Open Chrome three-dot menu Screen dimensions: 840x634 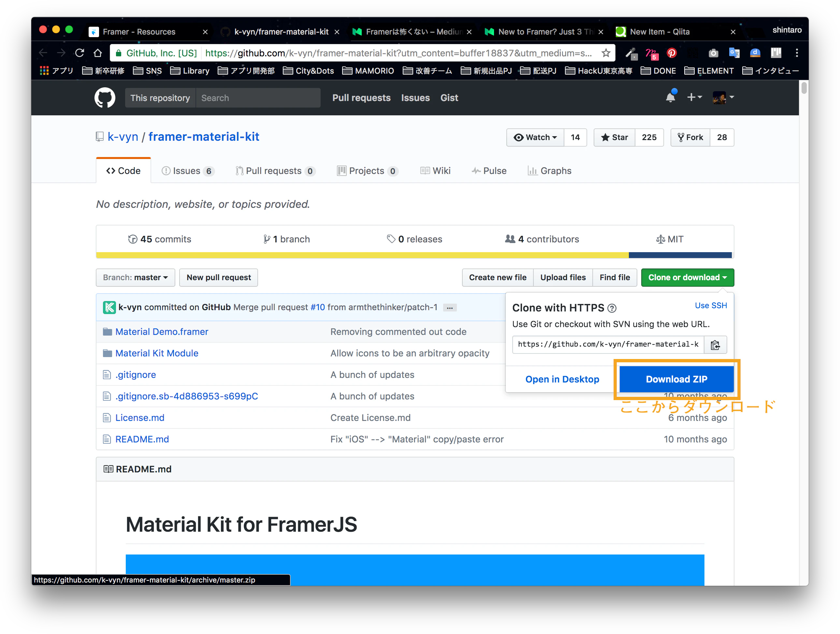click(x=797, y=53)
